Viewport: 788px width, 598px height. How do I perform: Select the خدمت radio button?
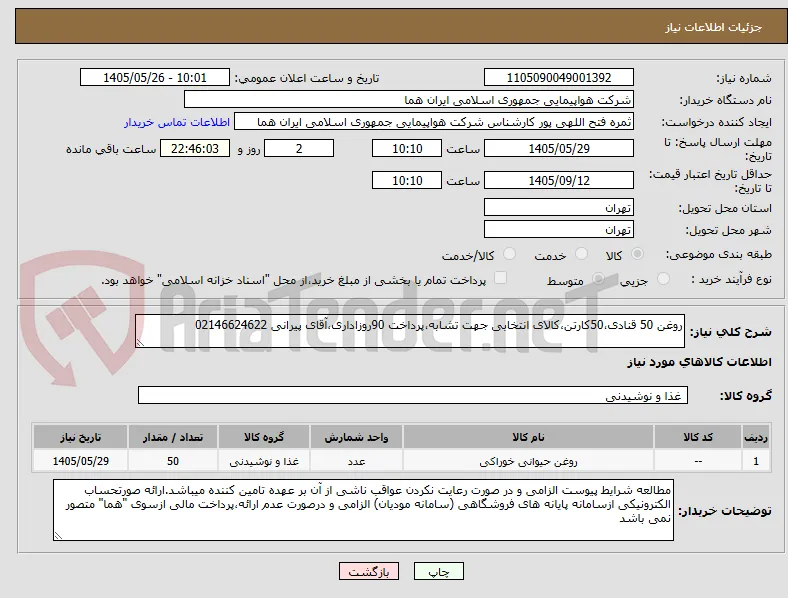click(581, 254)
